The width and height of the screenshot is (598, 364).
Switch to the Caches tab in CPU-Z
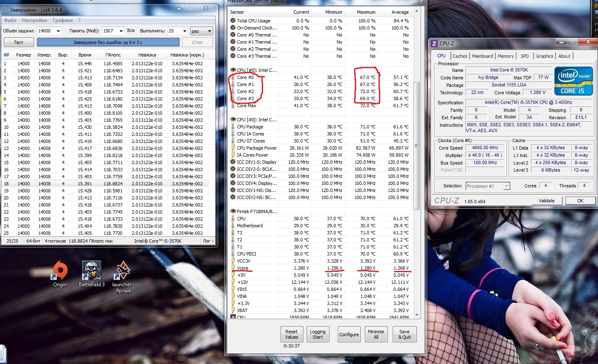point(460,56)
